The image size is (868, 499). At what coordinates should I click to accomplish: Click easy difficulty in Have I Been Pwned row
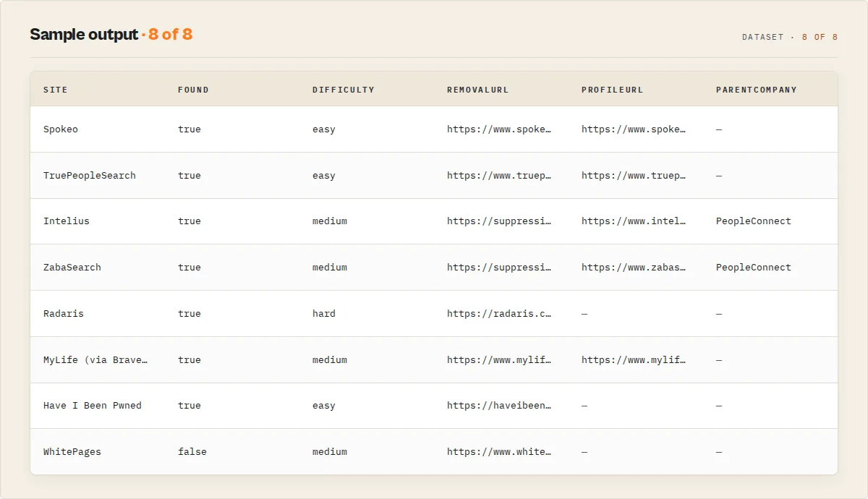click(324, 406)
